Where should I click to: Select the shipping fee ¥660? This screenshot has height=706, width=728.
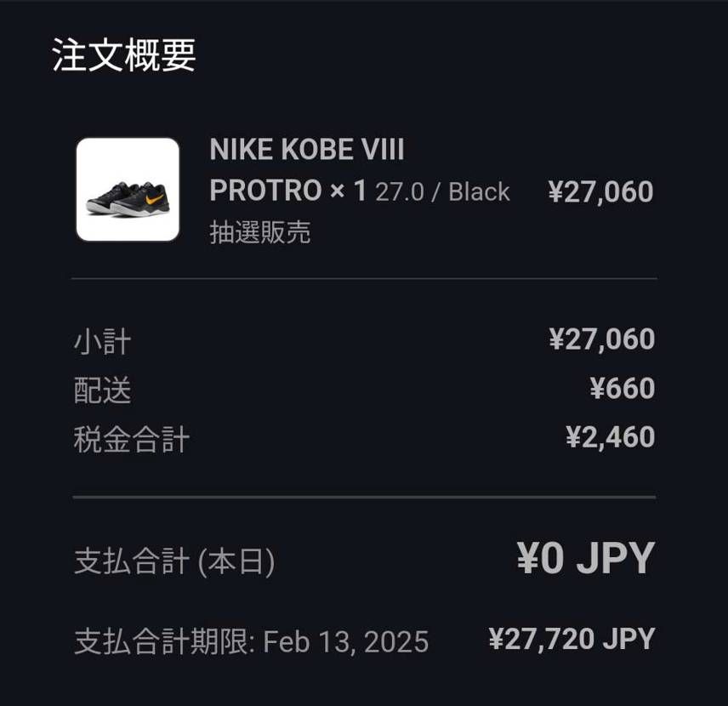click(623, 388)
